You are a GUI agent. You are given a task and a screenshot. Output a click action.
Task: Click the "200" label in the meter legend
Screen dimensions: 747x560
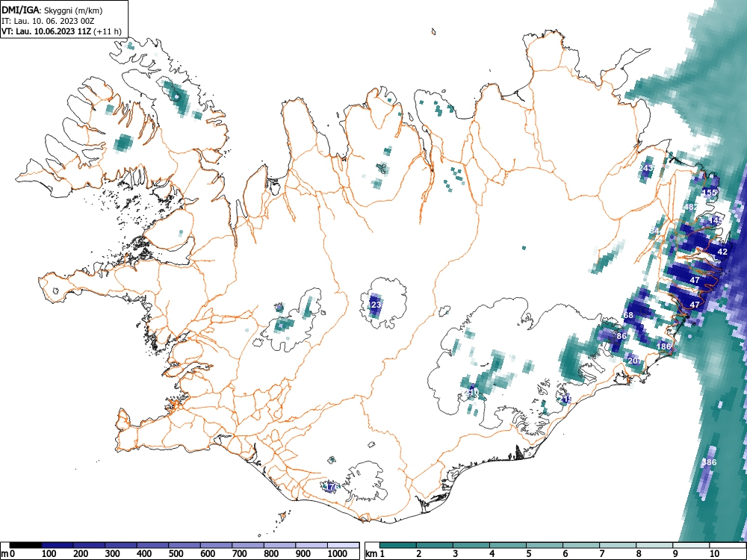click(x=81, y=554)
